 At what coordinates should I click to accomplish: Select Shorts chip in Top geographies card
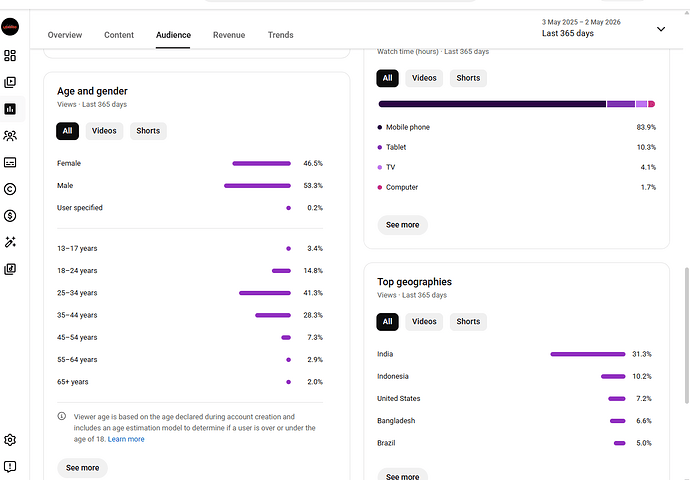click(468, 322)
